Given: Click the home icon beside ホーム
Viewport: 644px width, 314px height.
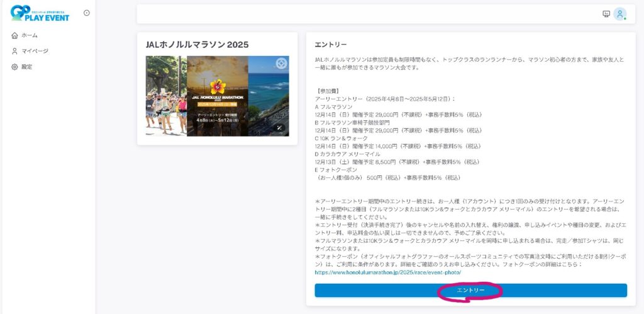Looking at the screenshot, I should tap(15, 35).
